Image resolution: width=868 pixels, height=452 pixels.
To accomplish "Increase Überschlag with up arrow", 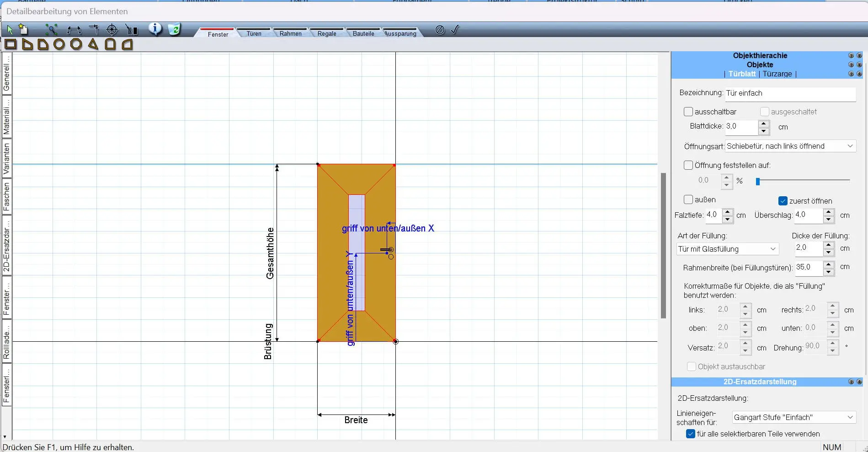I will [829, 212].
